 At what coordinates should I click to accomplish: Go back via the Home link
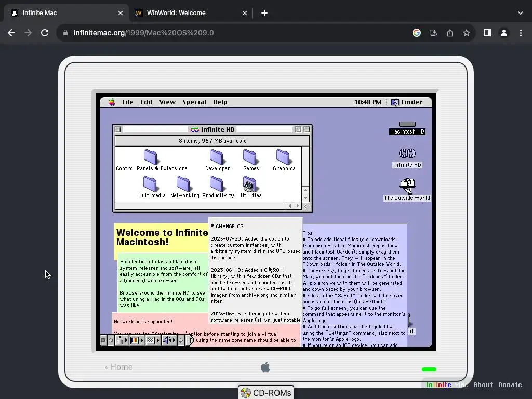119,367
